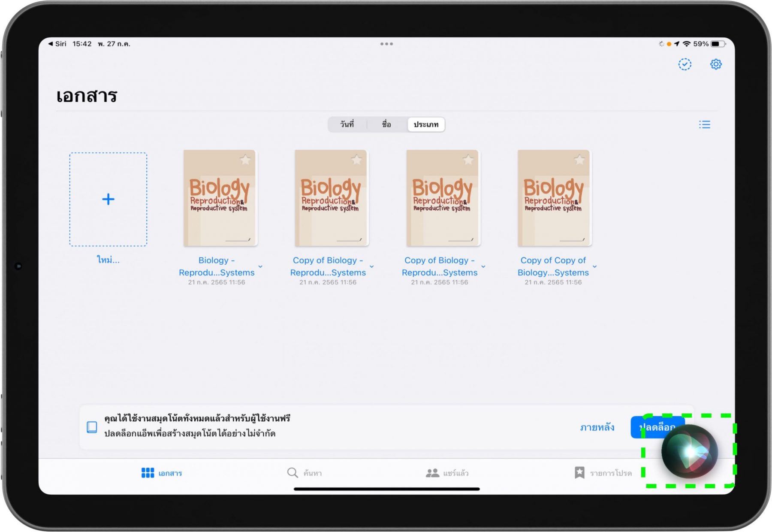Return to Siri via back arrow

pyautogui.click(x=57, y=44)
